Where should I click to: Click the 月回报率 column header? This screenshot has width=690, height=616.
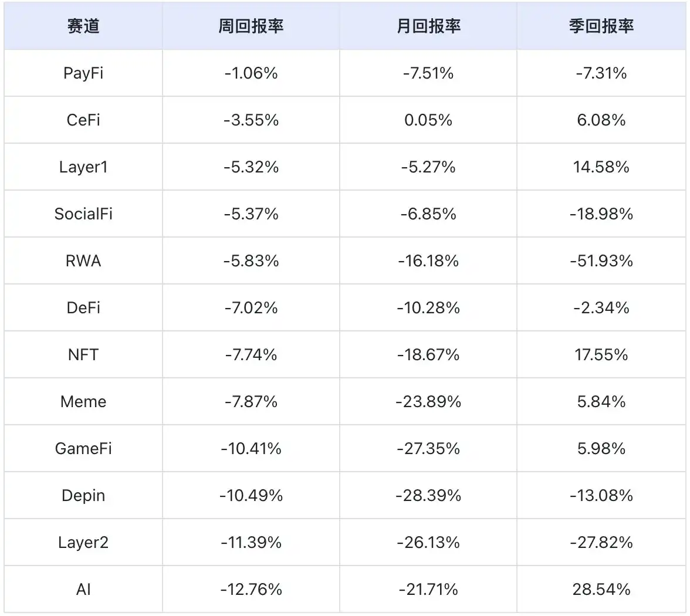click(x=428, y=26)
